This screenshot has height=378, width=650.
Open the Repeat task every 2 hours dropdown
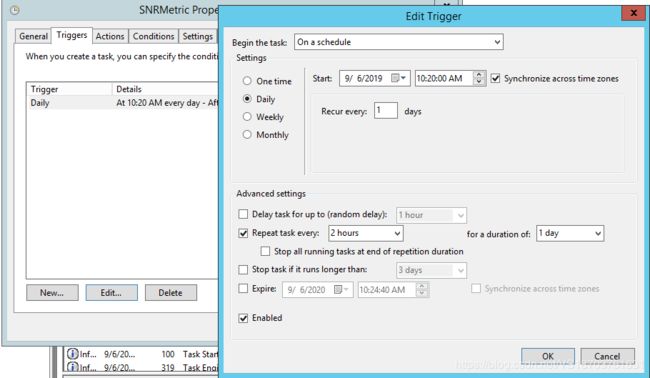pyautogui.click(x=366, y=233)
